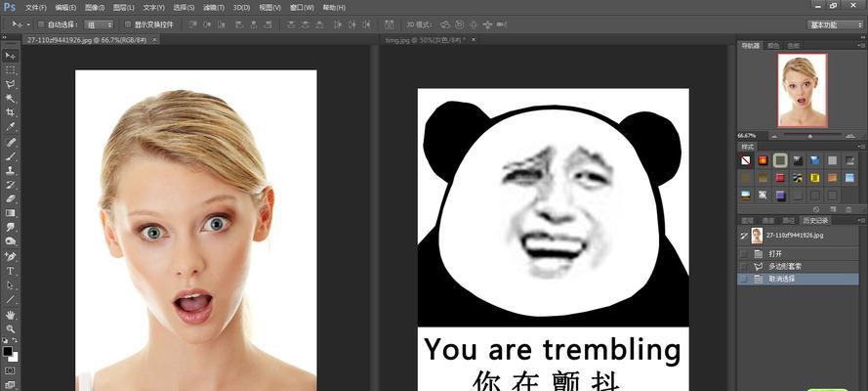
Task: Click the clear style icon in Styles panel
Action: pos(816,209)
